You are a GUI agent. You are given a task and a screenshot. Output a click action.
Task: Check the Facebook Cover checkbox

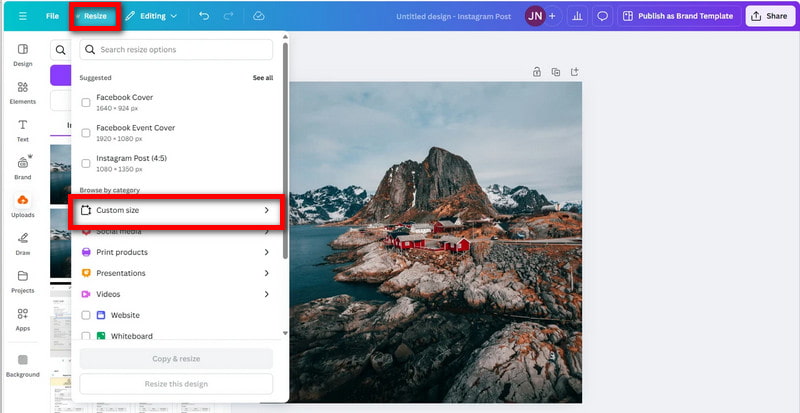click(86, 102)
